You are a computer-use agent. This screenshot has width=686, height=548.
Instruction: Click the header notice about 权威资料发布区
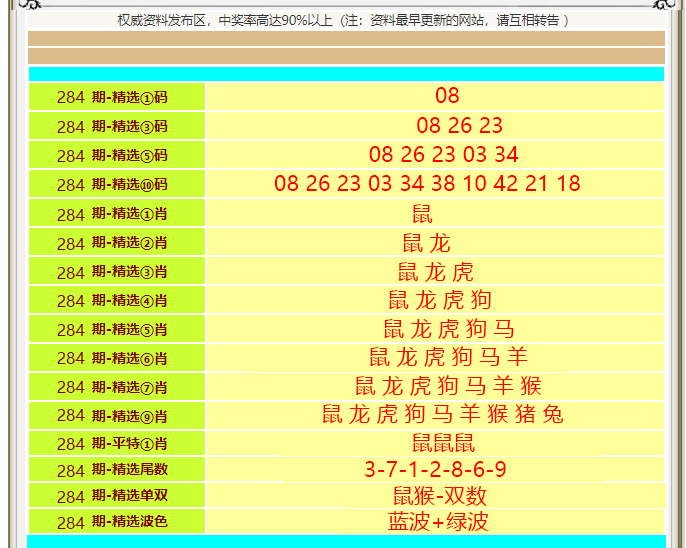(x=343, y=21)
